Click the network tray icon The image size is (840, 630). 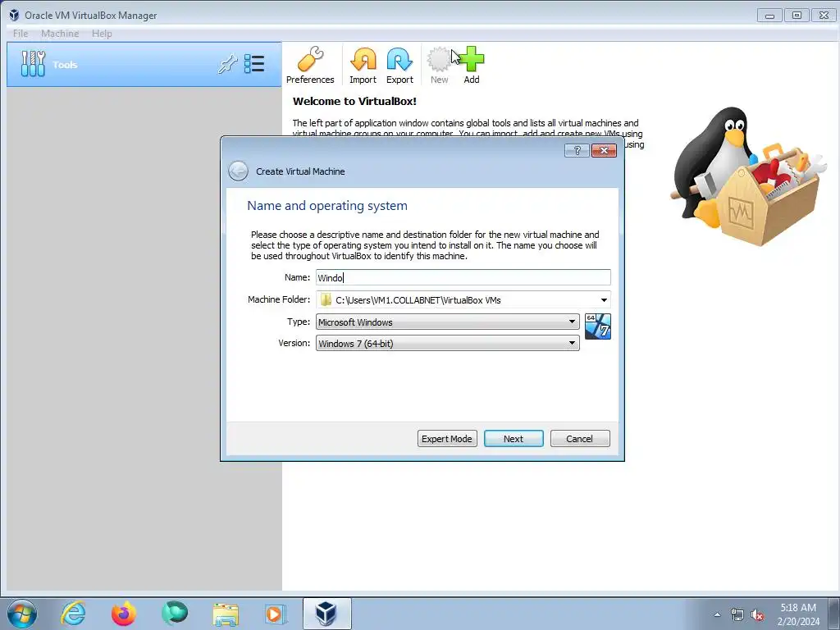click(737, 615)
